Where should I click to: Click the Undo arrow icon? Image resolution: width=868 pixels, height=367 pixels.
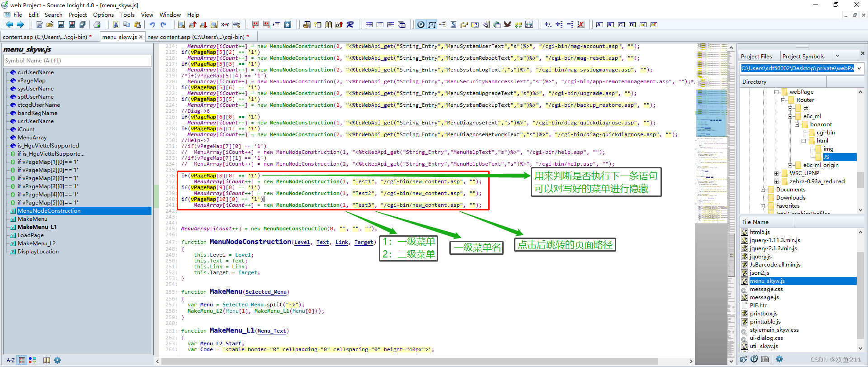click(x=152, y=24)
